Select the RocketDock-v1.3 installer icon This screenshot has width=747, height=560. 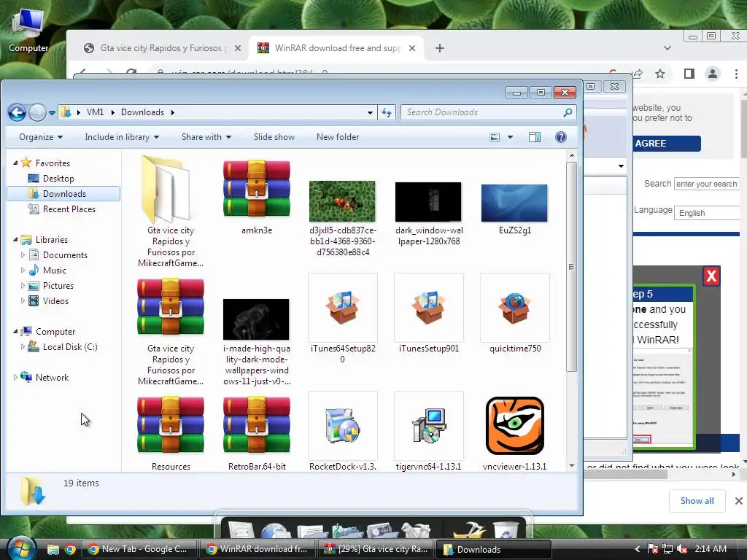343,426
